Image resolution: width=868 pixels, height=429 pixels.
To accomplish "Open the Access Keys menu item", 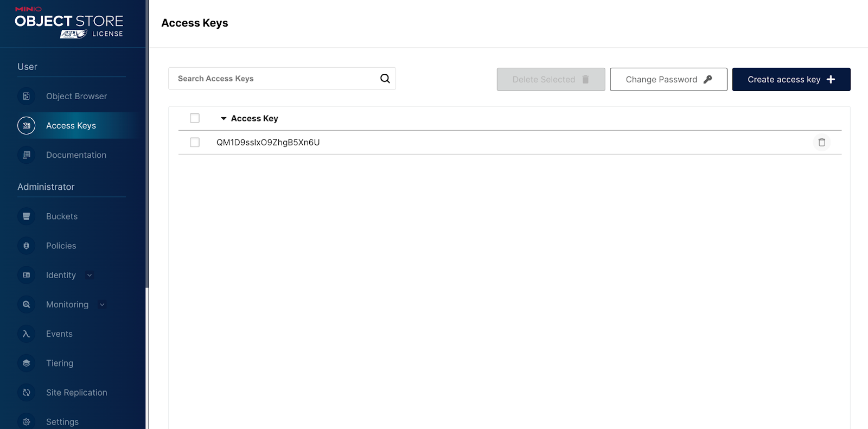I will [71, 126].
